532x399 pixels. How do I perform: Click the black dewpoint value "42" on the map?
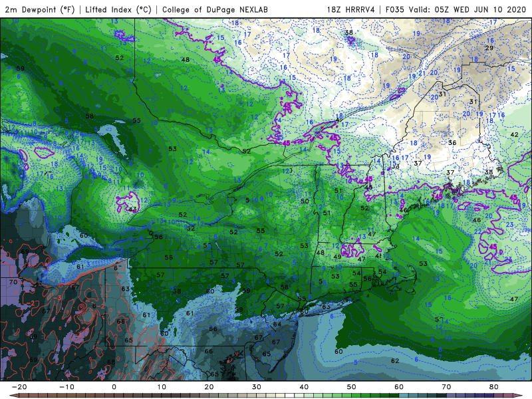point(514,134)
